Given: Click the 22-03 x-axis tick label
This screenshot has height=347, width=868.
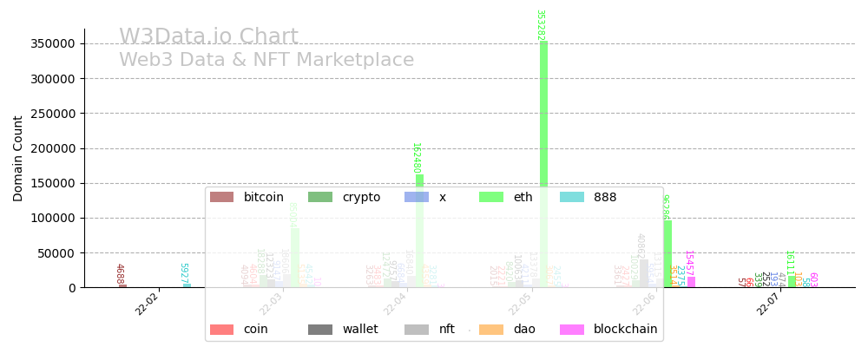Looking at the screenshot, I should (272, 304).
